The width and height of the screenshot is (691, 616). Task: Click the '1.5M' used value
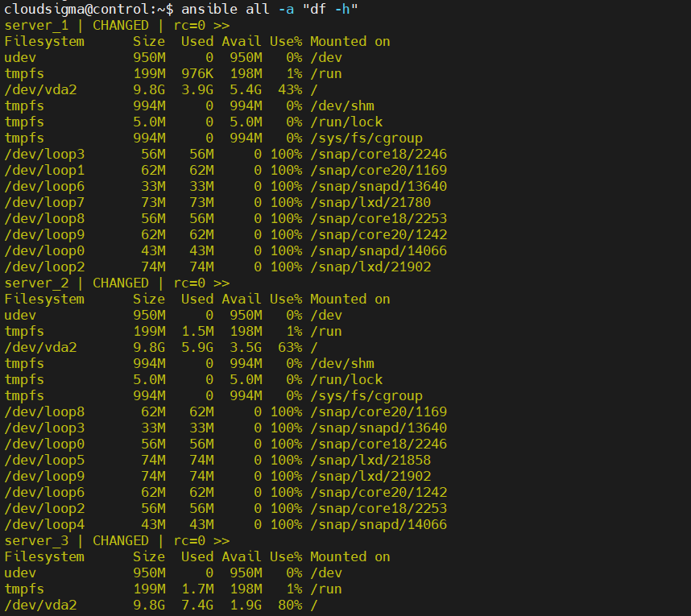click(197, 332)
